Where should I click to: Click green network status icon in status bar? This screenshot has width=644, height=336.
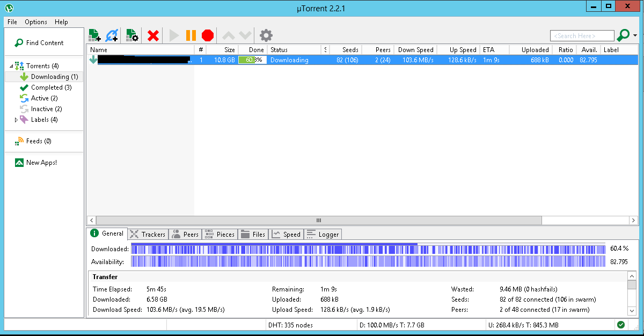[x=620, y=325]
